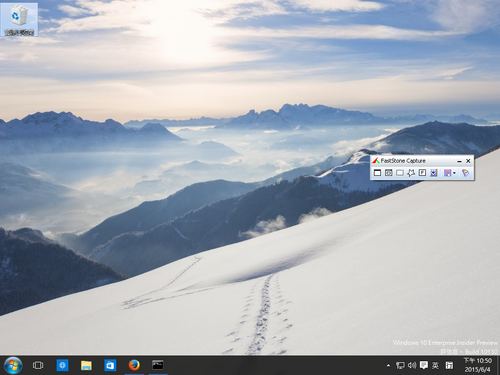Launch the blue browser taskbar icon
This screenshot has height=375, width=500.
62,365
